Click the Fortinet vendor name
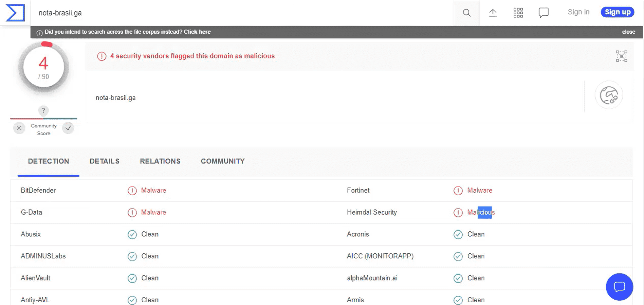 click(x=358, y=191)
